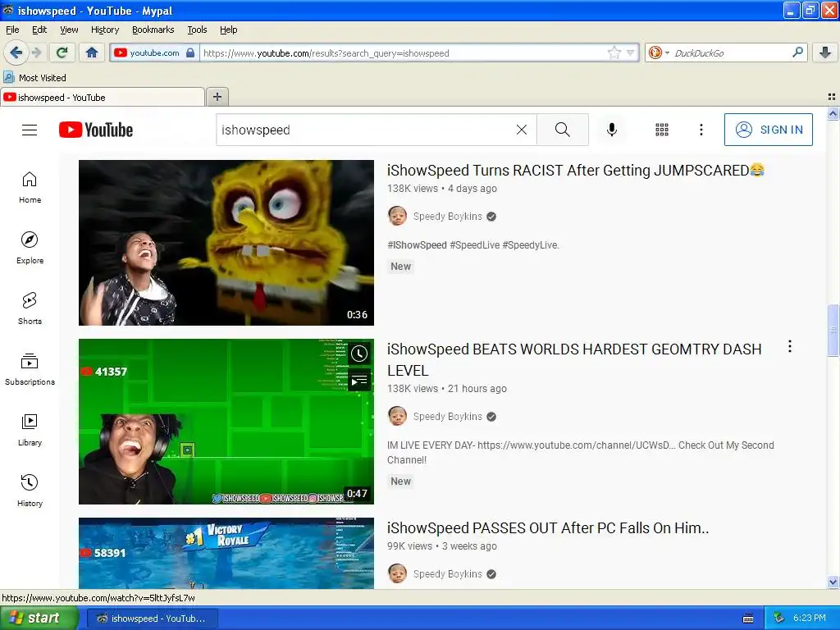The height and width of the screenshot is (630, 840).
Task: Open Speedy Boykins channel under PASSES OUT video
Action: pyautogui.click(x=447, y=574)
